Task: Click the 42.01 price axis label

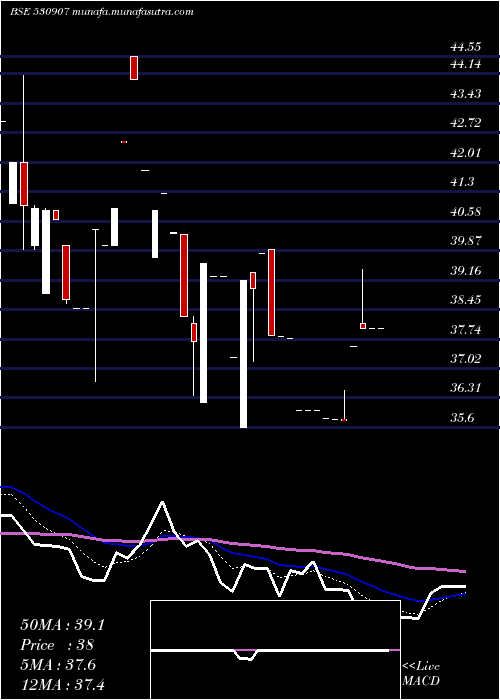Action: click(466, 153)
